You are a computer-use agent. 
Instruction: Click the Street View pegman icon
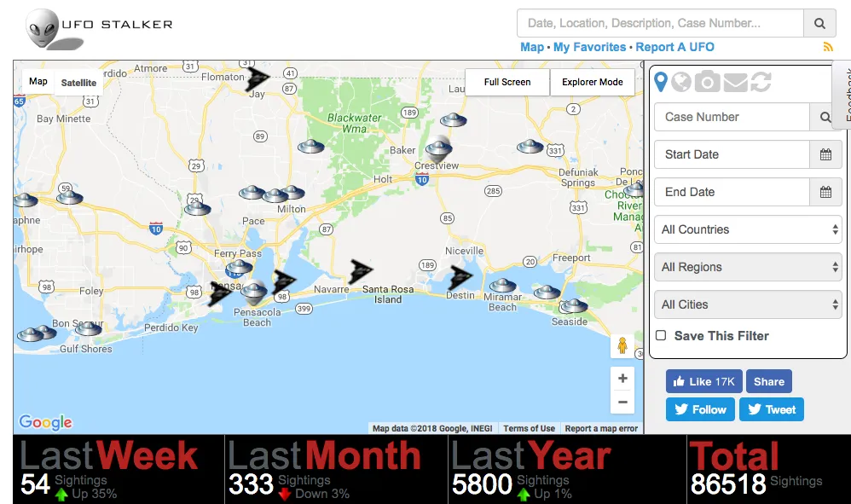[x=622, y=345]
